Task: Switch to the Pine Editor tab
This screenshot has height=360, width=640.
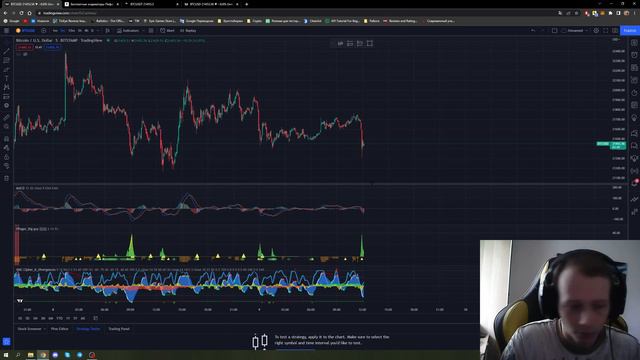Action: tap(60, 329)
